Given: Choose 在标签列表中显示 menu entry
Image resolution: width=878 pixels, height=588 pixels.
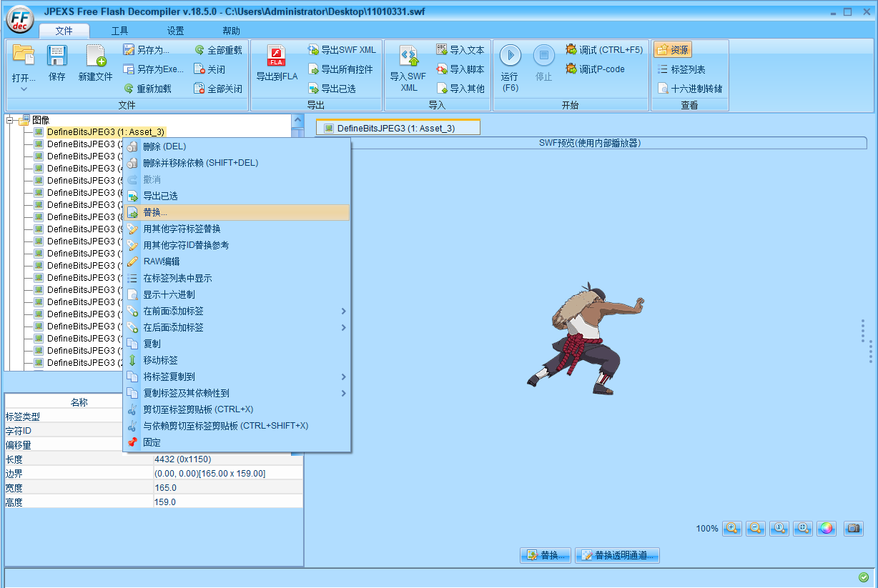Looking at the screenshot, I should point(237,278).
